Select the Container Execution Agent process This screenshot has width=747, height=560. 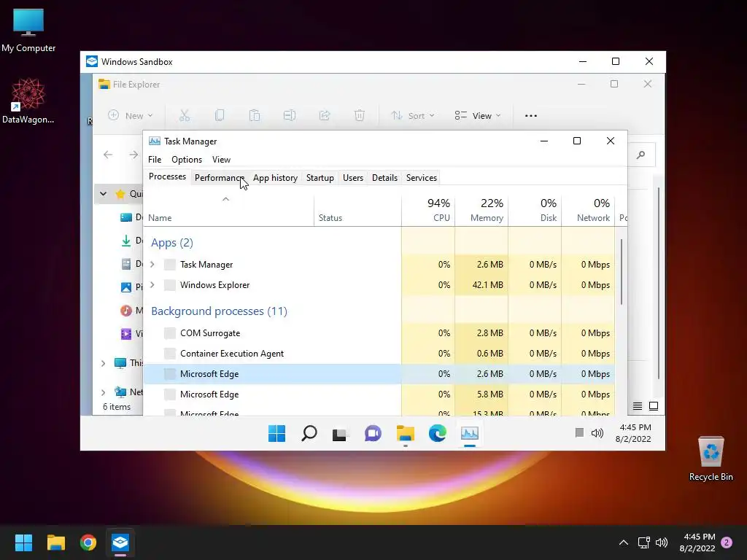click(x=379, y=354)
